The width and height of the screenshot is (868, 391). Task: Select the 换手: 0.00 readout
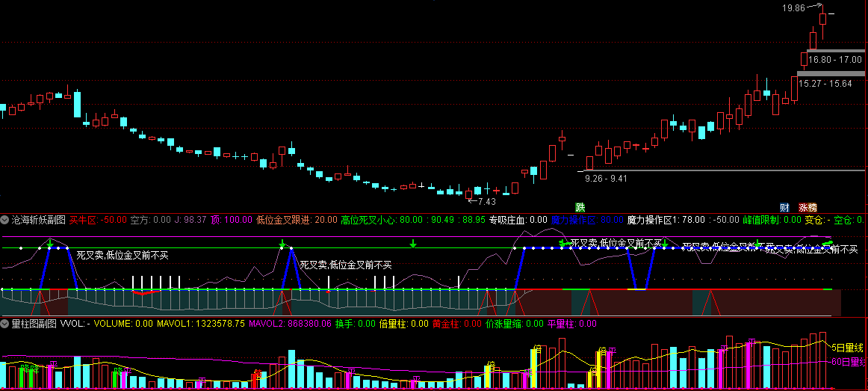(x=354, y=324)
